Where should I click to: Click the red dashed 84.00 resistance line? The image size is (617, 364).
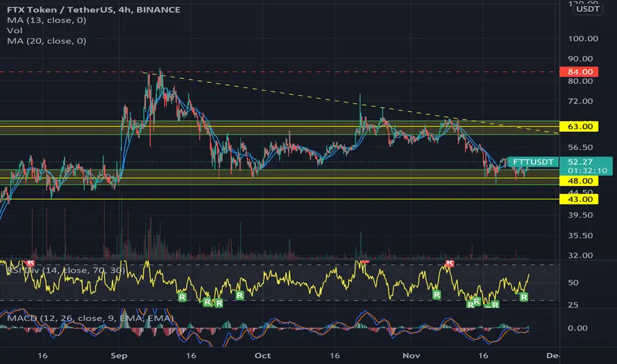[279, 72]
